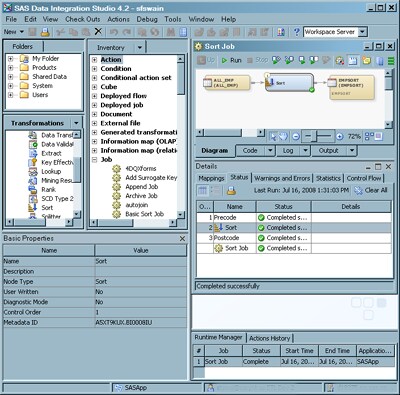Switch to the Actions History tab
400x395 pixels.
click(x=269, y=338)
